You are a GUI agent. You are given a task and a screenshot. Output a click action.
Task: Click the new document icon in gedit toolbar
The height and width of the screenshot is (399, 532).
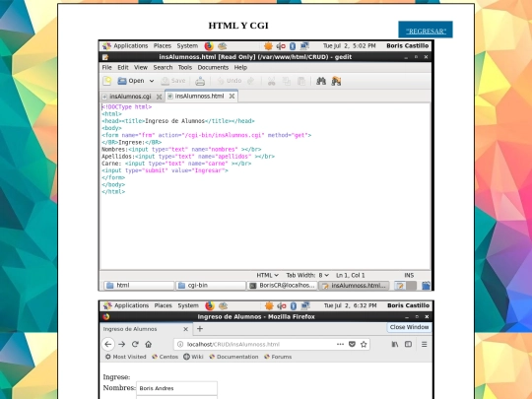(x=107, y=81)
